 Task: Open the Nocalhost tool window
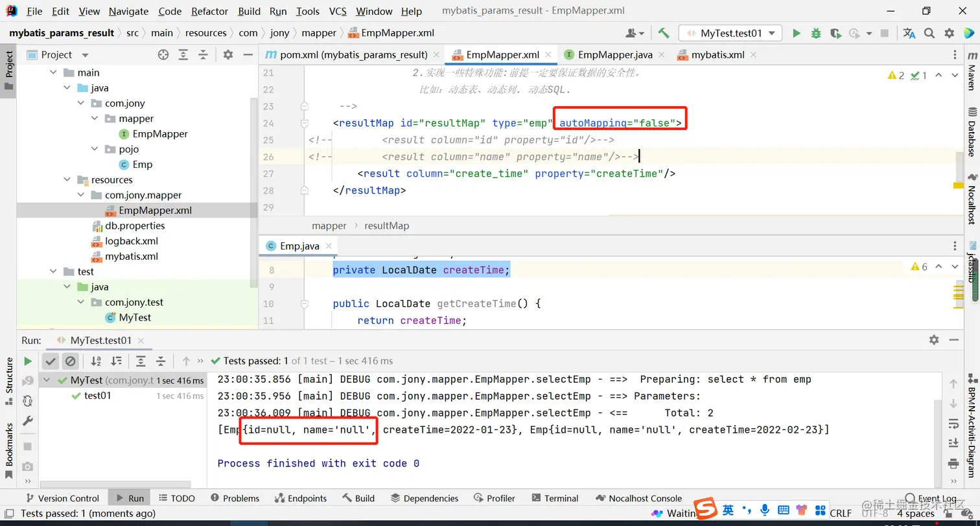(x=972, y=199)
